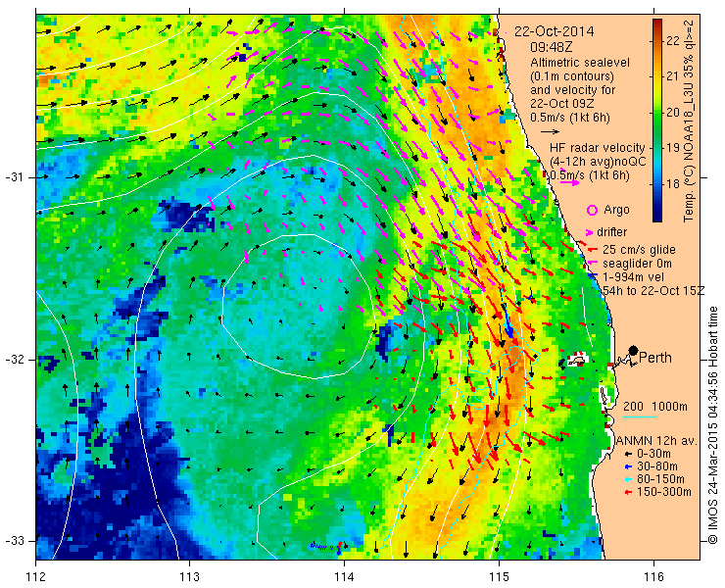Click the 'Perth' city label
This screenshot has width=725, height=588.
[655, 358]
